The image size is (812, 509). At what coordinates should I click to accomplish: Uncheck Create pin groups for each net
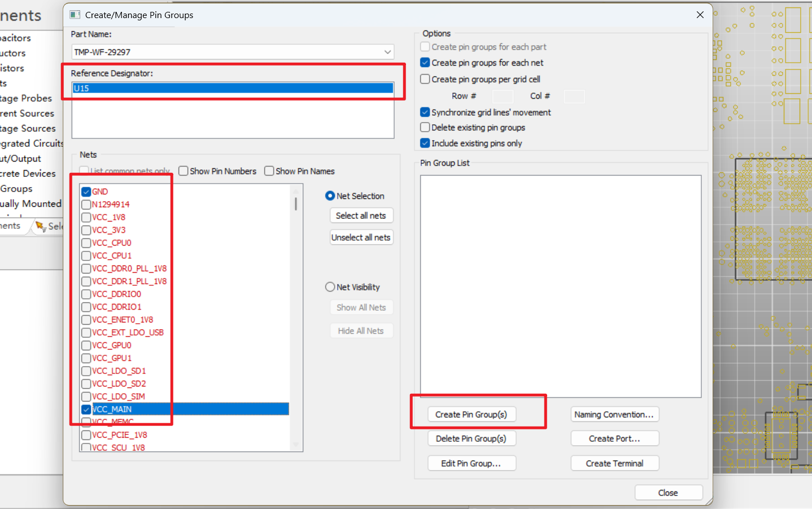pyautogui.click(x=425, y=63)
